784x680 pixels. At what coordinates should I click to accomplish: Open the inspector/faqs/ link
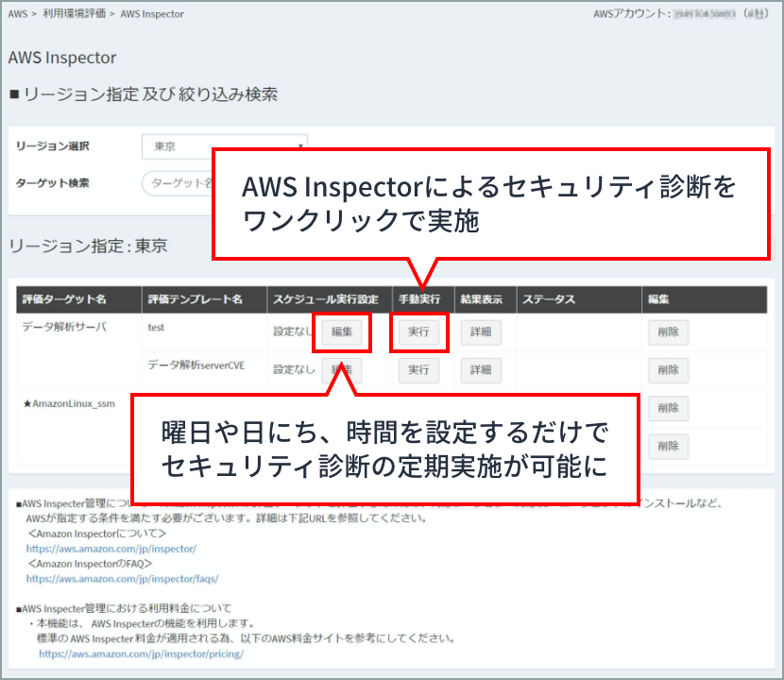point(122,578)
